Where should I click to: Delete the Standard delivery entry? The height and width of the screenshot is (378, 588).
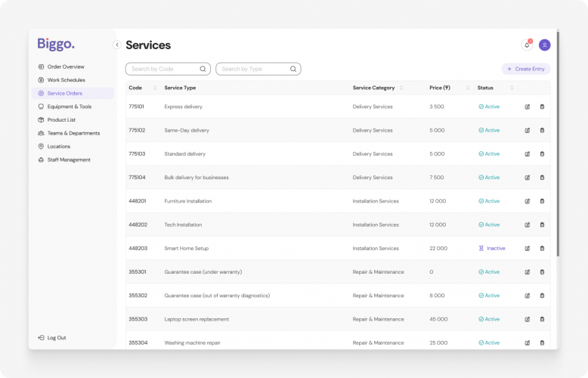[542, 154]
